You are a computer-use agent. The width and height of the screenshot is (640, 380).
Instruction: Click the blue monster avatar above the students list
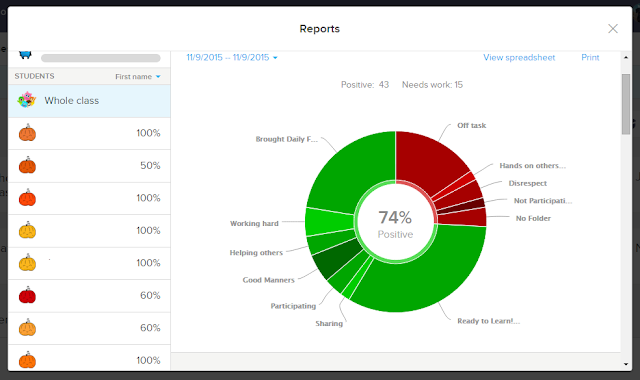[25, 55]
